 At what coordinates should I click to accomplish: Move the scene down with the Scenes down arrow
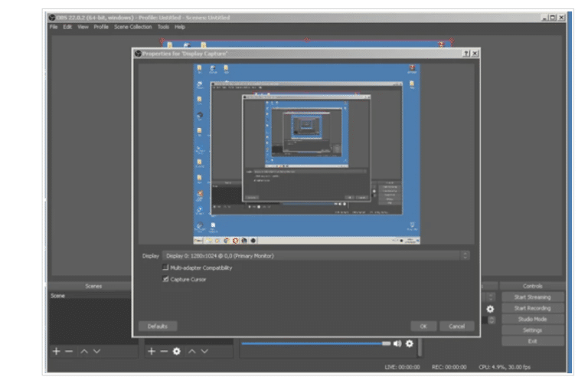(x=96, y=351)
